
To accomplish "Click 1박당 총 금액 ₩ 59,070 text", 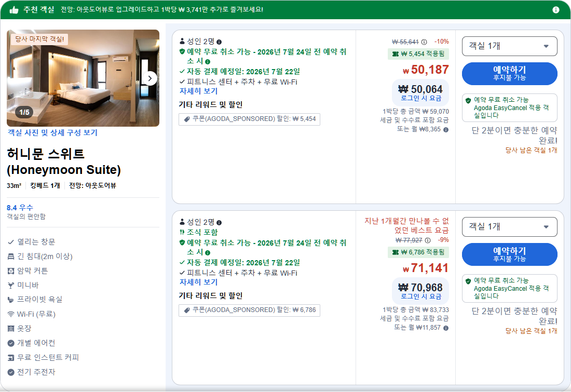I will pos(415,112).
